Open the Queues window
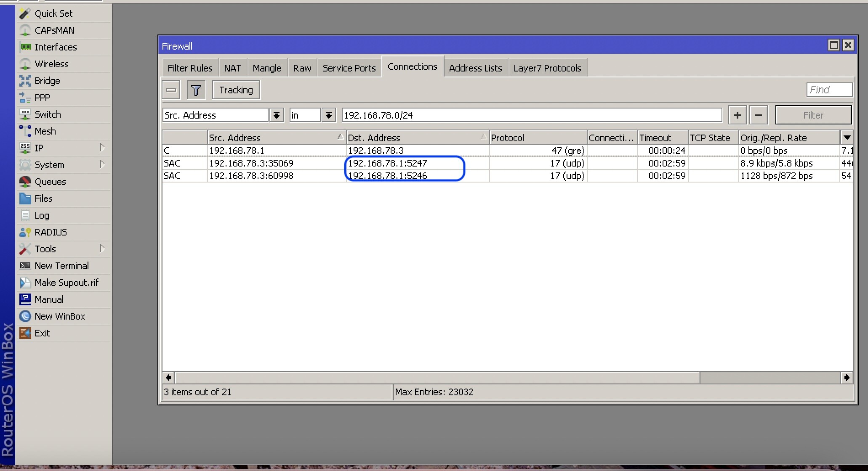 coord(64,182)
